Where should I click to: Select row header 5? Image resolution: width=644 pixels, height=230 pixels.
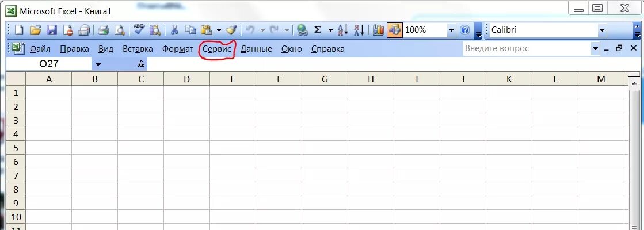click(x=16, y=148)
